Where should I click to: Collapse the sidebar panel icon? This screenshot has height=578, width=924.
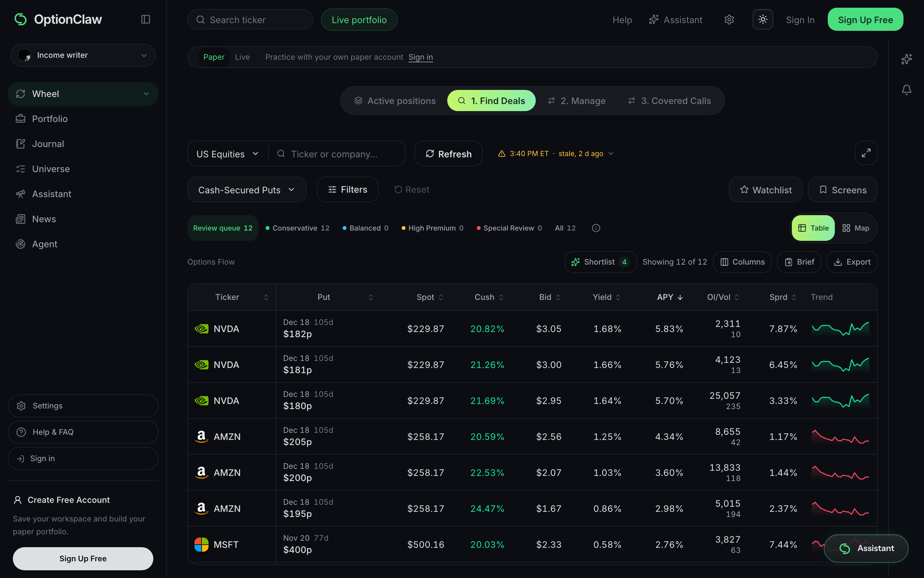(x=145, y=19)
